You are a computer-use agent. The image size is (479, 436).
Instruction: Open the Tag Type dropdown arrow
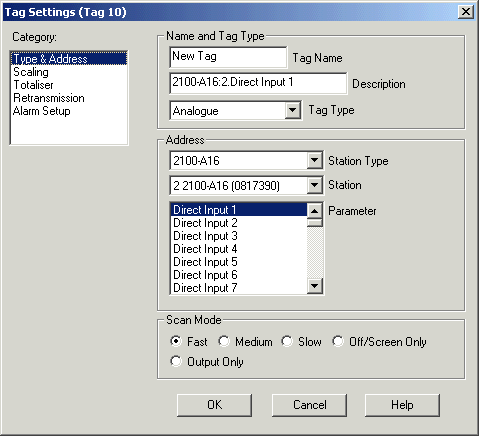coord(292,110)
